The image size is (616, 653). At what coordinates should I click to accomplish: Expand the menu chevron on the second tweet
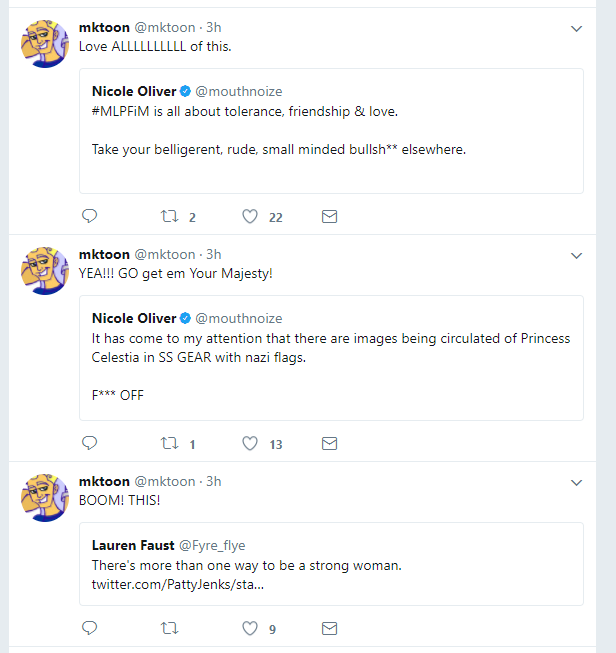pos(576,255)
